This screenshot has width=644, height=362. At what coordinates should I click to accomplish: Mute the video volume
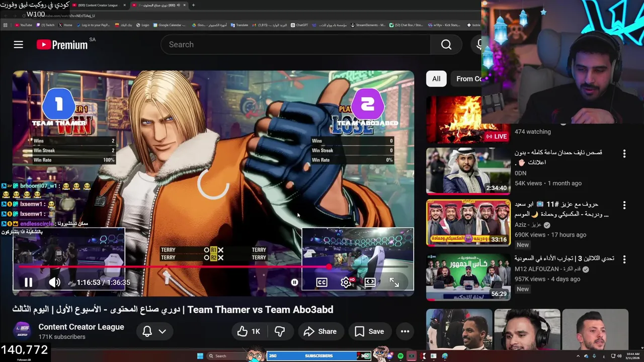pyautogui.click(x=54, y=282)
